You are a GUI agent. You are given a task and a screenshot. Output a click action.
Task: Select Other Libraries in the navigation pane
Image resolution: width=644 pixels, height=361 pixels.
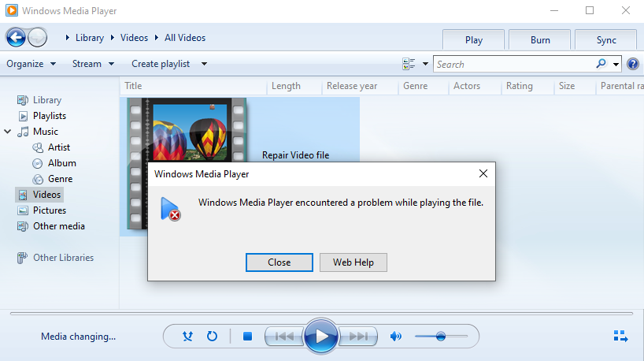pyautogui.click(x=56, y=258)
